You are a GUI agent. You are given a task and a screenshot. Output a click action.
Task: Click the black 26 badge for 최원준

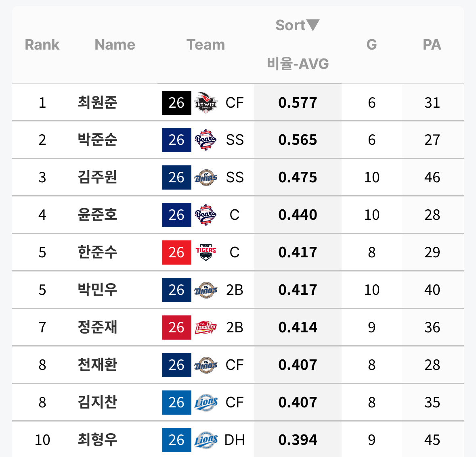click(177, 103)
